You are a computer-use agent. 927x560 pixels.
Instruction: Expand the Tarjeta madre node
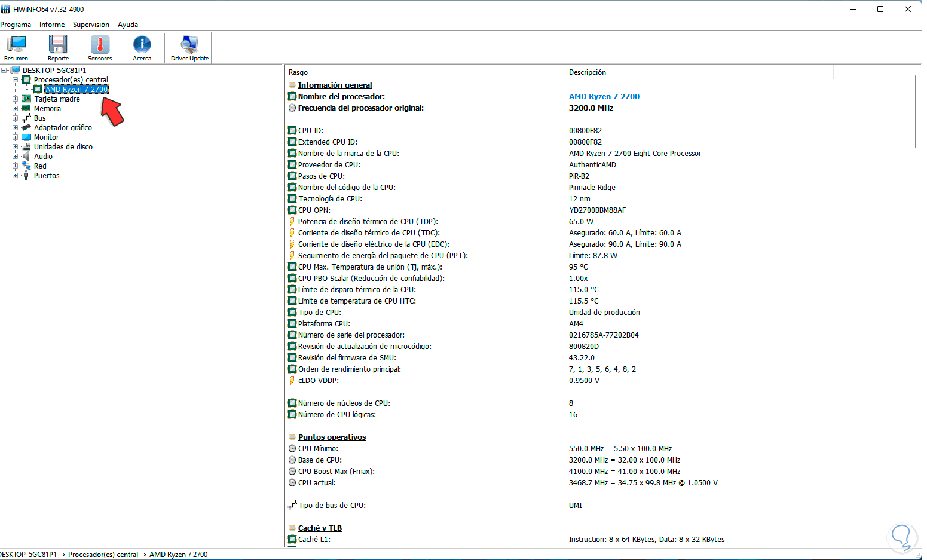pyautogui.click(x=16, y=99)
